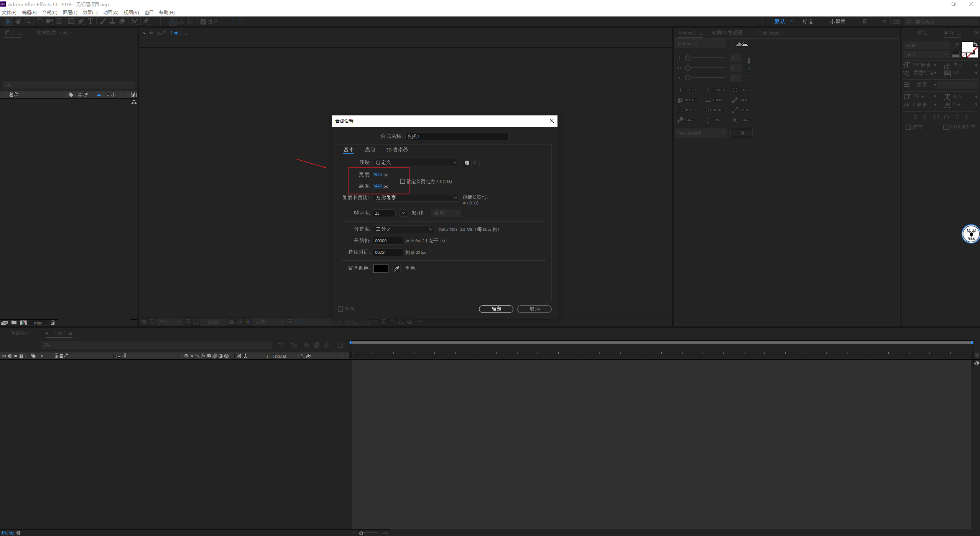Select the Puppet Pin tool

146,21
